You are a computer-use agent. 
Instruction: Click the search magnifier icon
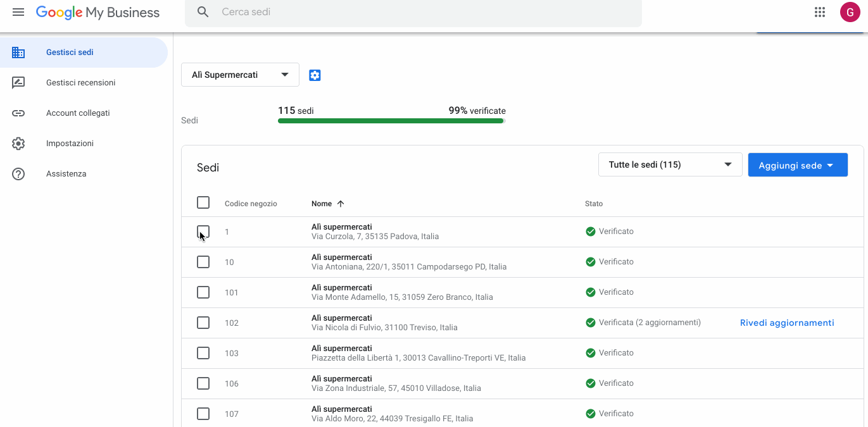203,12
